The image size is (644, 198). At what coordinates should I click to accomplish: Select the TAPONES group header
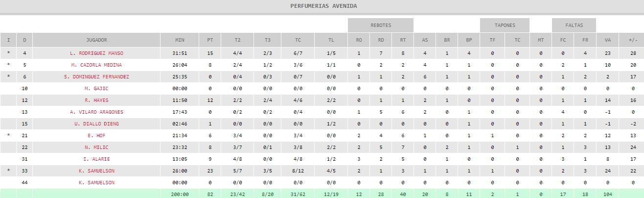pyautogui.click(x=505, y=25)
